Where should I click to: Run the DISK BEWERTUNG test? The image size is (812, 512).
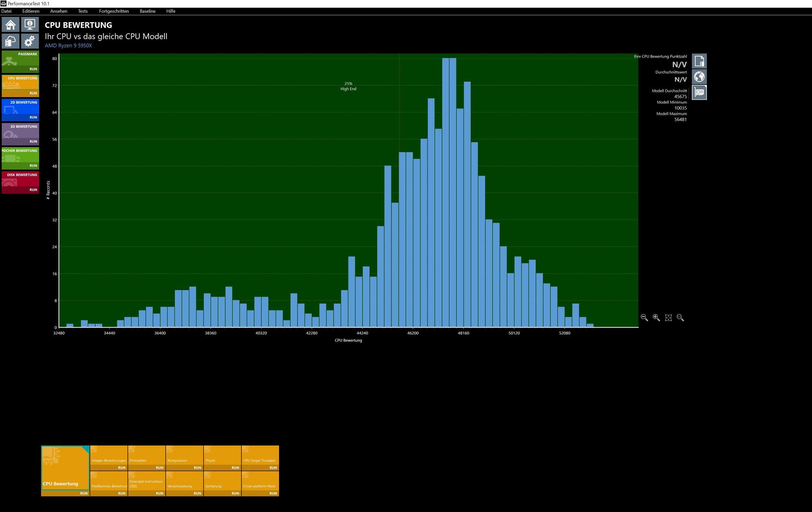tap(20, 190)
